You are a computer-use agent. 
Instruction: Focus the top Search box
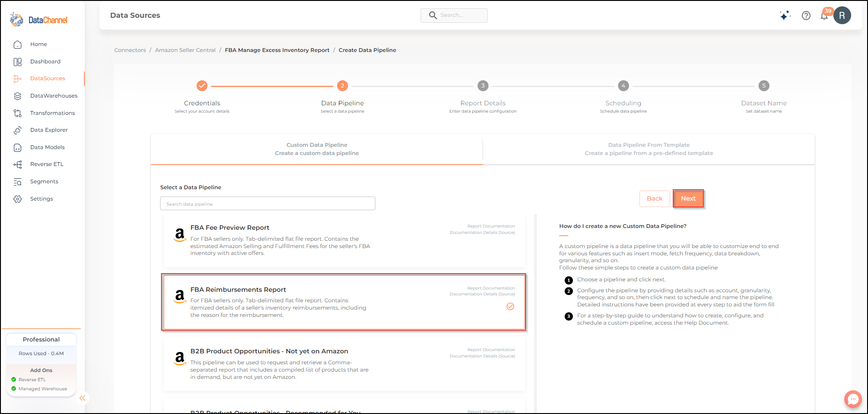[x=454, y=16]
